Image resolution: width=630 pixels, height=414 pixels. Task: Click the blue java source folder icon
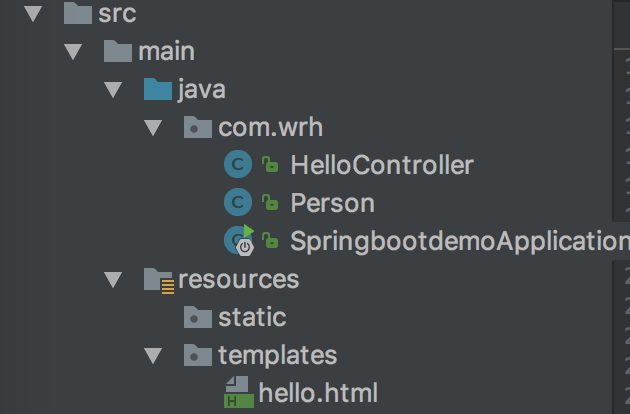(x=158, y=89)
